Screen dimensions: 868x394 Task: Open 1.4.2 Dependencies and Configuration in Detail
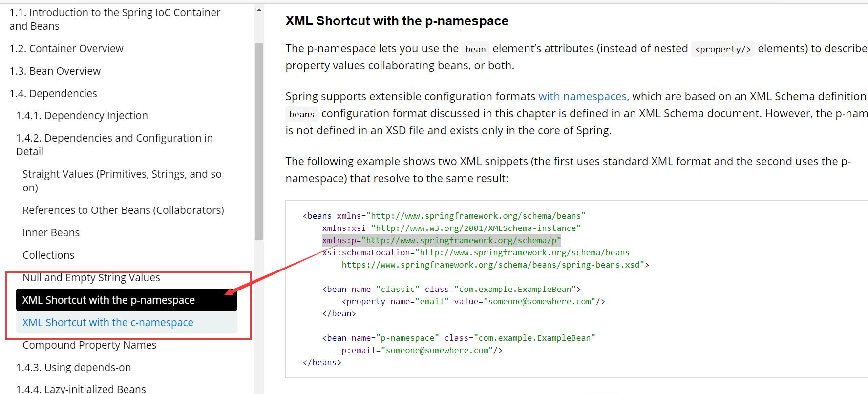tap(114, 145)
